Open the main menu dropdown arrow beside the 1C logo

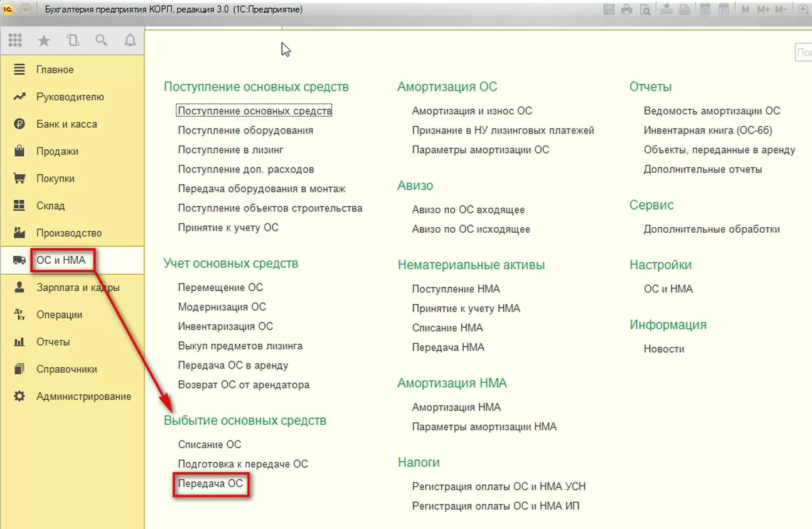coord(26,9)
